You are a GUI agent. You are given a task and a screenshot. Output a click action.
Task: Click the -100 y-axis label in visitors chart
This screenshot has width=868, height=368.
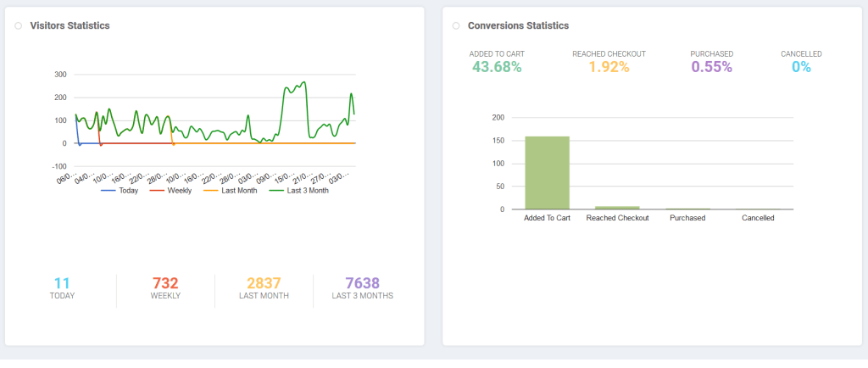pyautogui.click(x=58, y=166)
